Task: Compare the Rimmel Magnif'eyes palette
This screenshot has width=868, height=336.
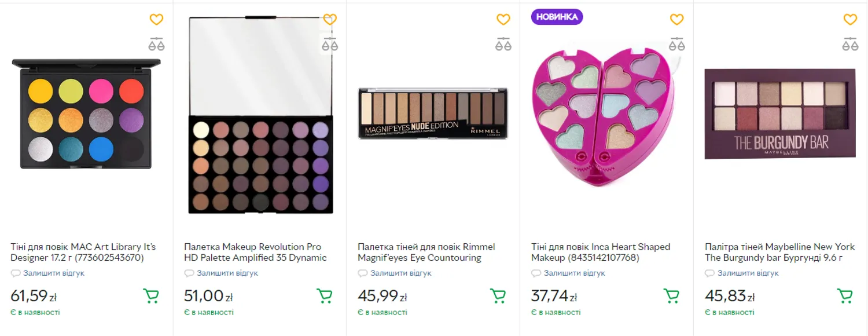Action: point(503,44)
